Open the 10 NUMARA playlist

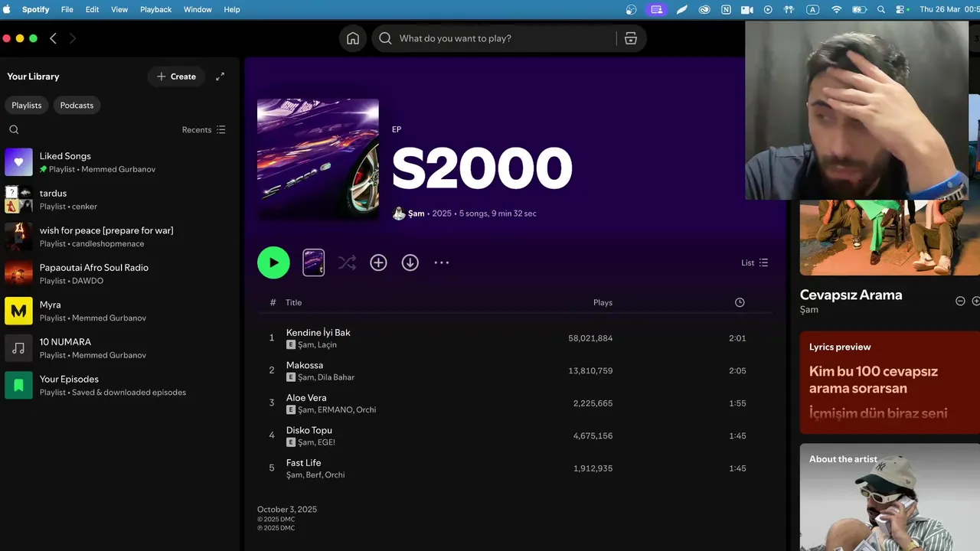coord(119,348)
